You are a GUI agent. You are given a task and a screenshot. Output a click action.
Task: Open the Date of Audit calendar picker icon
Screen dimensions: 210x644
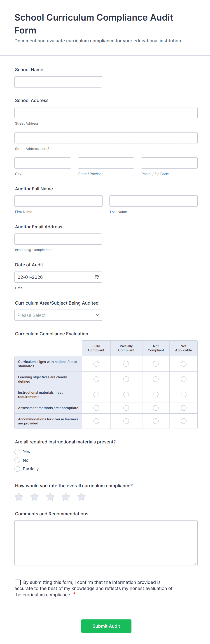(97, 277)
